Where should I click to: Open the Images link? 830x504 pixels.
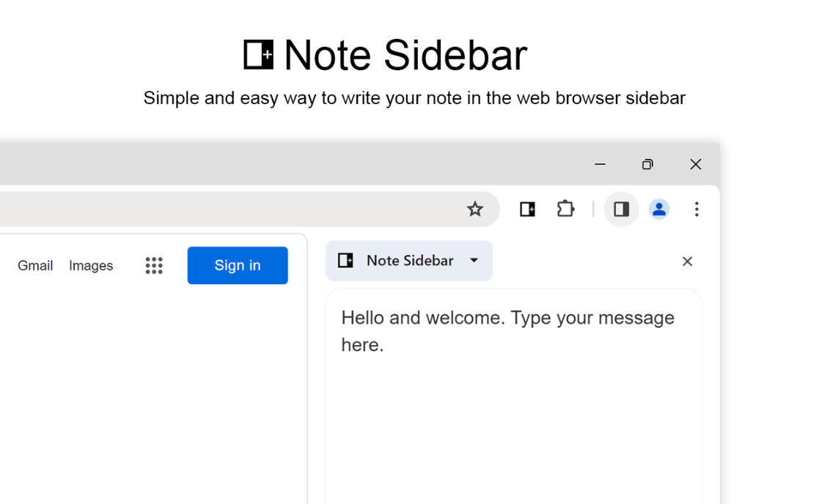[91, 265]
